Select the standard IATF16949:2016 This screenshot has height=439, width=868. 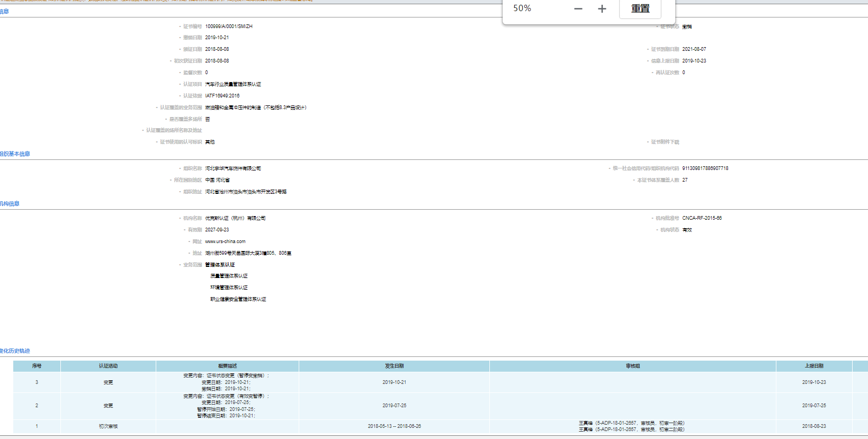(222, 96)
